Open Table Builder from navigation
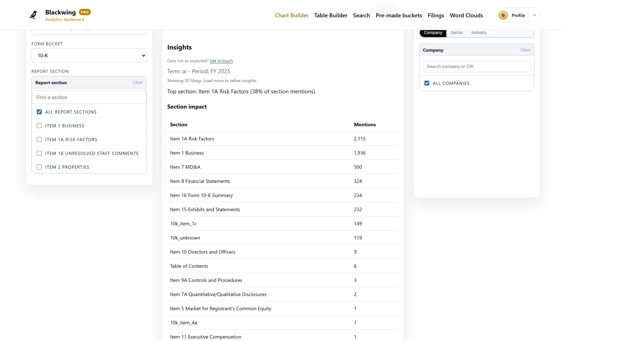 pyautogui.click(x=330, y=15)
